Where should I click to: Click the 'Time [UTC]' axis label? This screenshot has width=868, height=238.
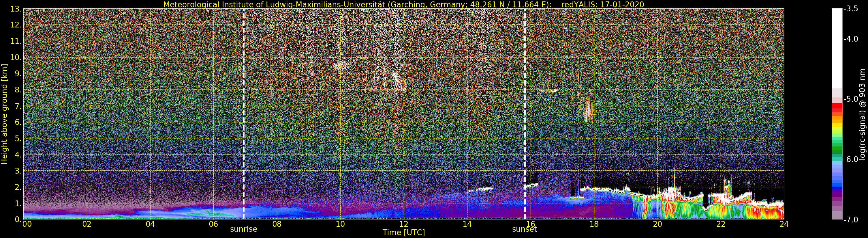(404, 232)
